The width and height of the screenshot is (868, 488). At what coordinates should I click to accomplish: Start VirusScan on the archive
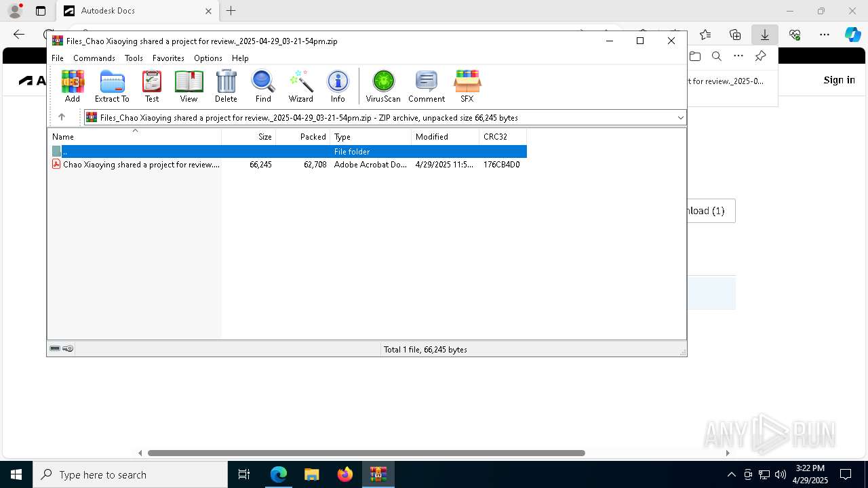(x=383, y=86)
